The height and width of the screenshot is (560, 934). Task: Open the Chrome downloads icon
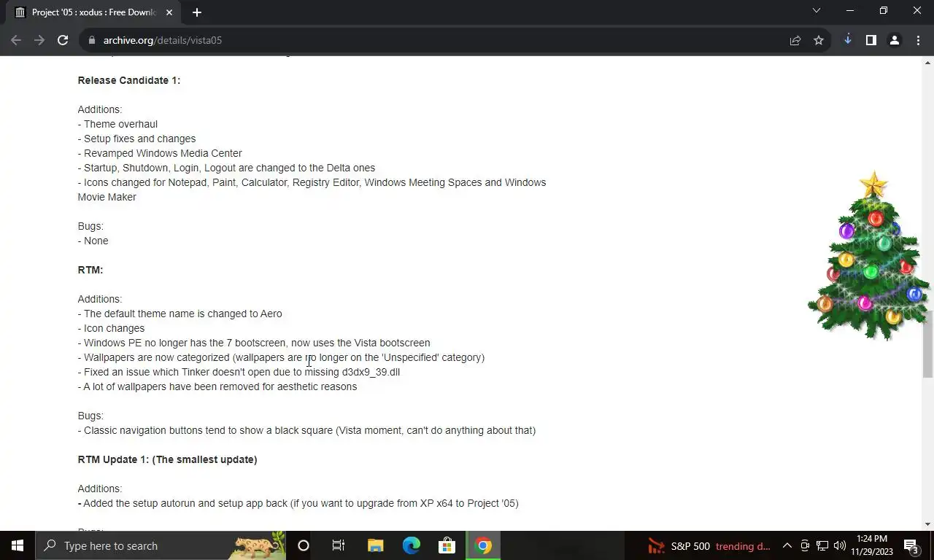point(847,40)
